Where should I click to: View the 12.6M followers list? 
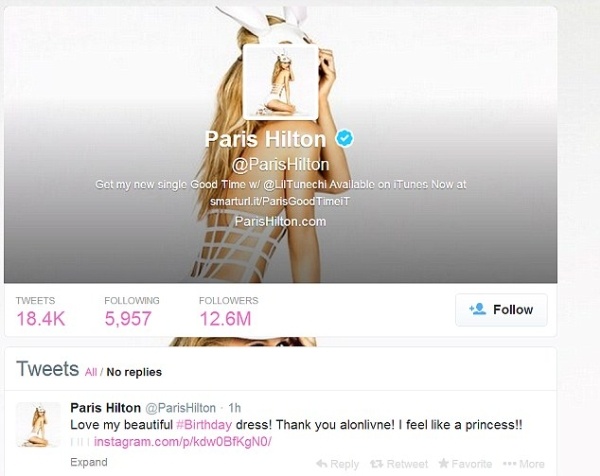(228, 312)
